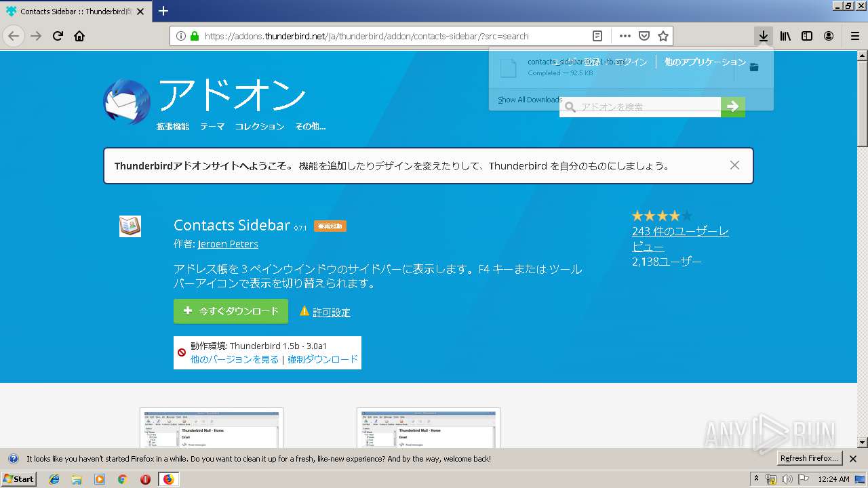This screenshot has height=488, width=868.
Task: Toggle the sidebars toolbar button
Action: (x=807, y=36)
